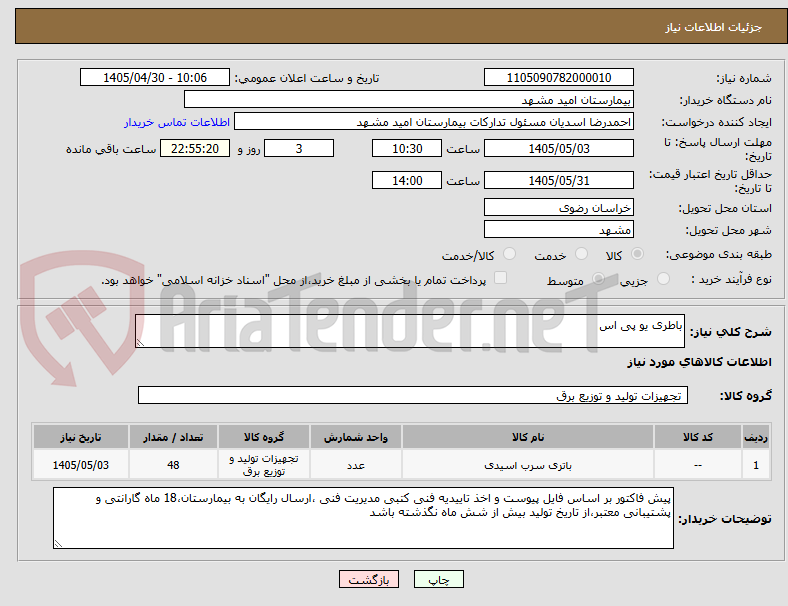Select the کالا radio button

(637, 254)
